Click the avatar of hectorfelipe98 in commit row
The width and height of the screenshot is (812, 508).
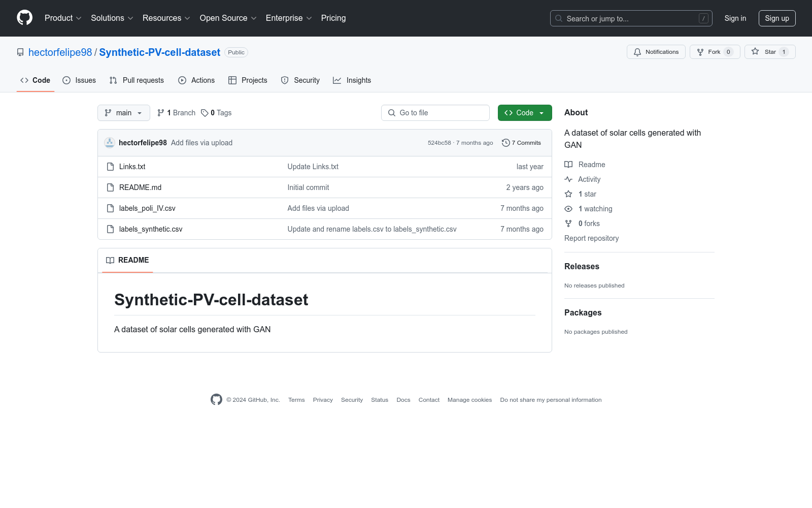(110, 143)
